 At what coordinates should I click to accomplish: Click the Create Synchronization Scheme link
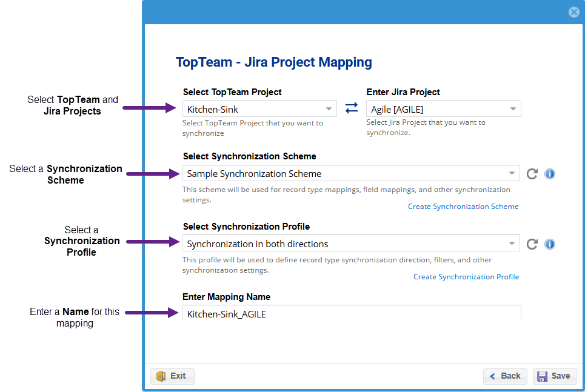463,207
